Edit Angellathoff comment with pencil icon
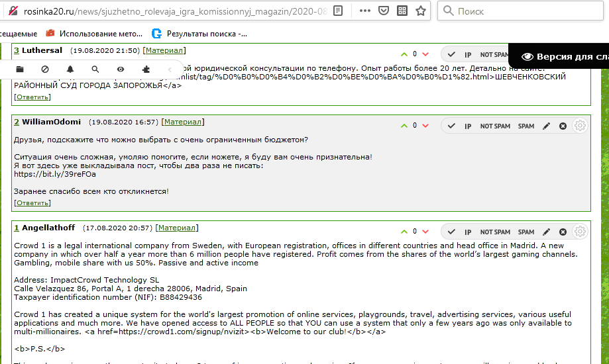 click(x=546, y=232)
